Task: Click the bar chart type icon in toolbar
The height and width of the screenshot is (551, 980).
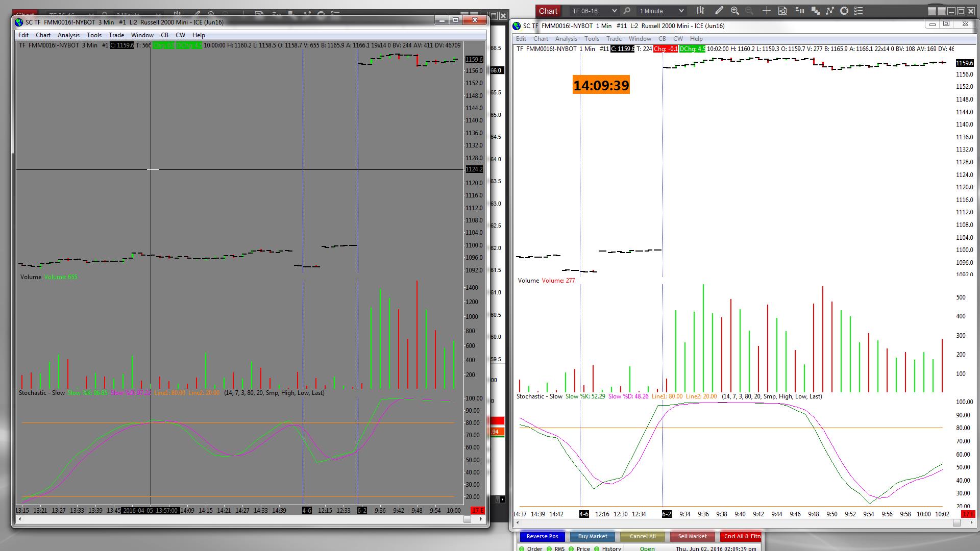Action: tap(700, 11)
